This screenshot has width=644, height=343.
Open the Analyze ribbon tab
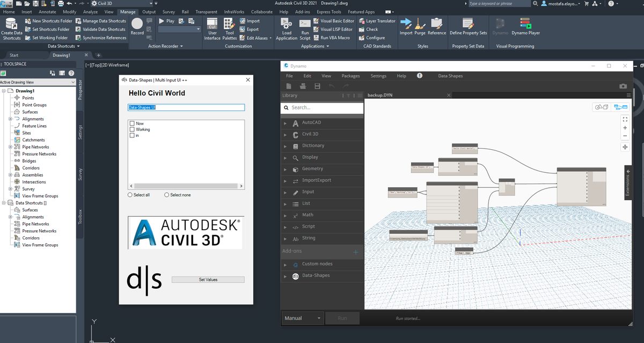click(90, 12)
